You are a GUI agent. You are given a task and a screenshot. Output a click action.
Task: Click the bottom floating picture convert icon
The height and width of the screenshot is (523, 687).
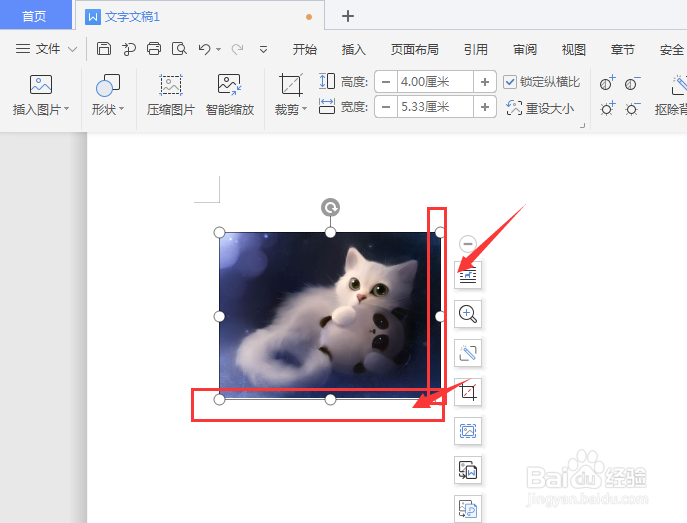pos(468,509)
